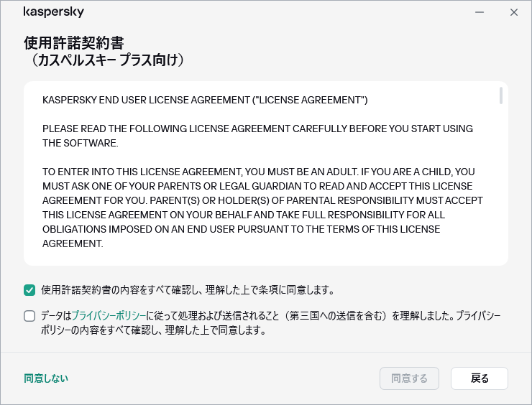Viewport: 532px width, 405px height.
Task: Minimize the Kaspersky installer window
Action: pos(480,12)
